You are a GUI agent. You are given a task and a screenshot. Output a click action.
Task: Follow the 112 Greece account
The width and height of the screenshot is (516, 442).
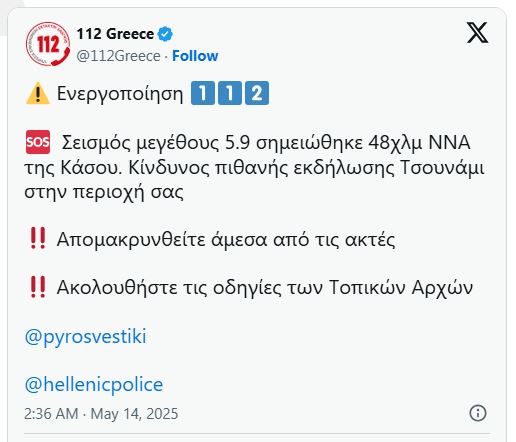click(195, 56)
